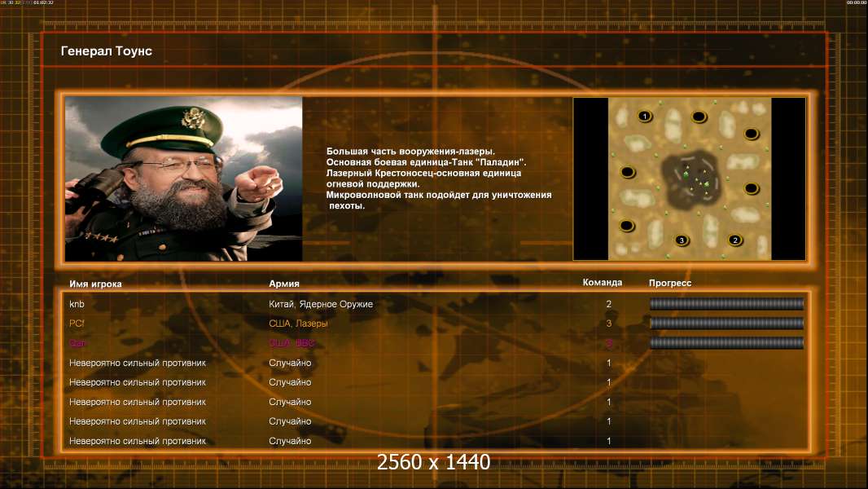Click the США, Лазеры army entry
This screenshot has width=868, height=489.
(x=298, y=324)
